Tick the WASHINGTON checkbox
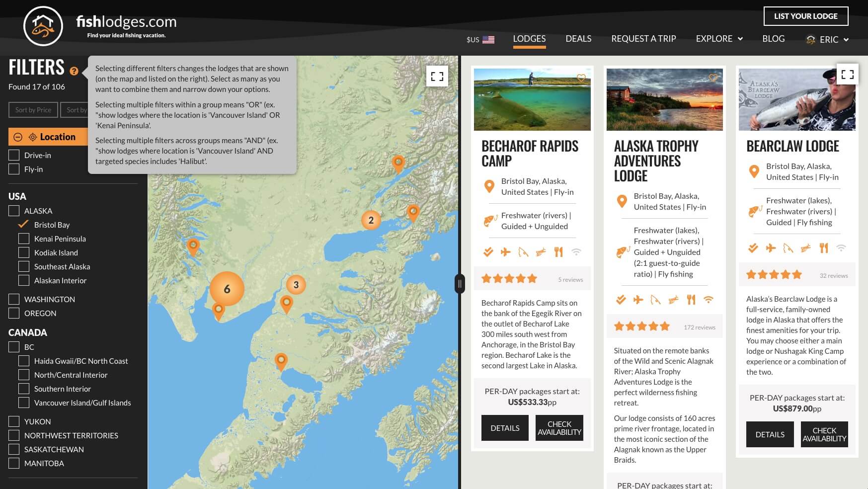The height and width of the screenshot is (489, 868). tap(14, 300)
